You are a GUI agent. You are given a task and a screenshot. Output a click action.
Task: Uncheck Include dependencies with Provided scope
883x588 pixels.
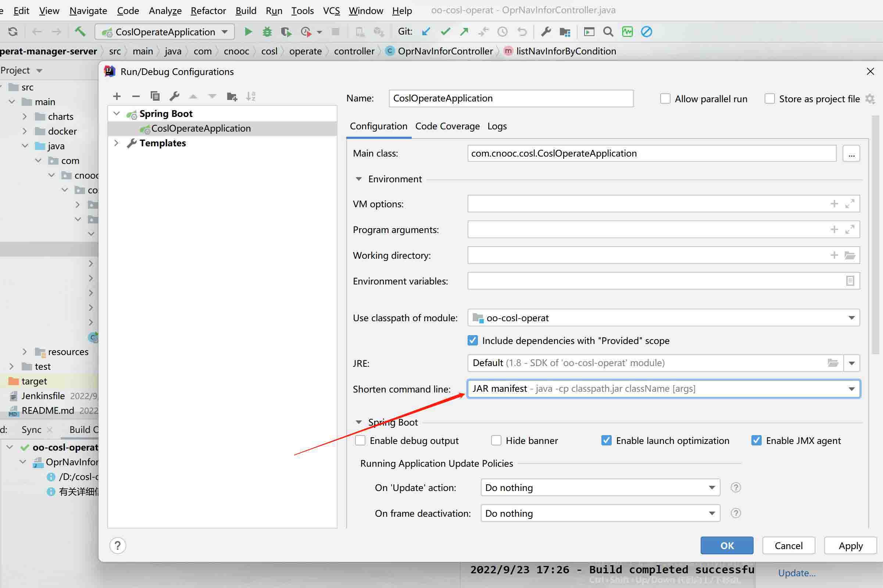[473, 341]
